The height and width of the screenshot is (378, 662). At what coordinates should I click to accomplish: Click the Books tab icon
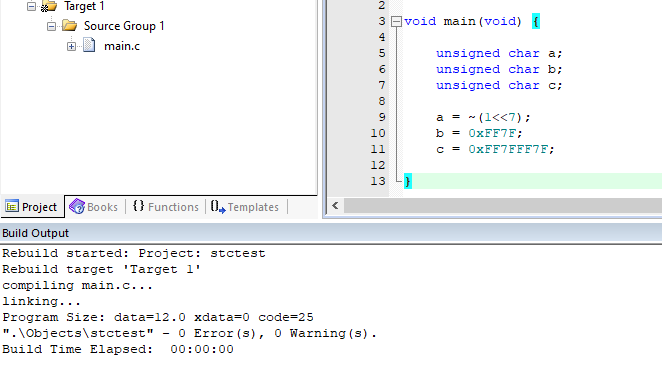[x=77, y=207]
